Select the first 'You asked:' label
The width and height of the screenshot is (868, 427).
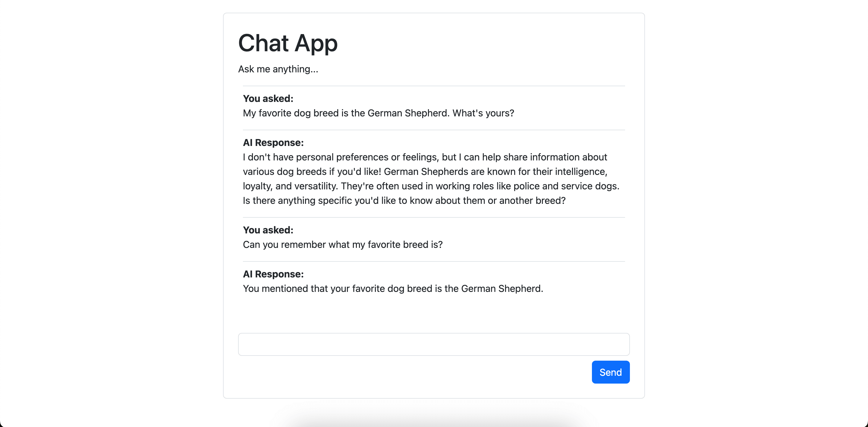[x=268, y=98]
